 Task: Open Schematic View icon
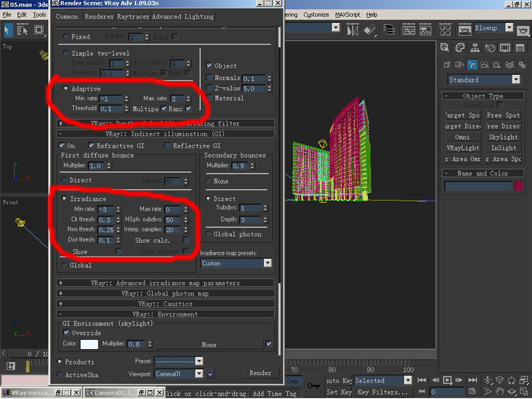coord(425,30)
